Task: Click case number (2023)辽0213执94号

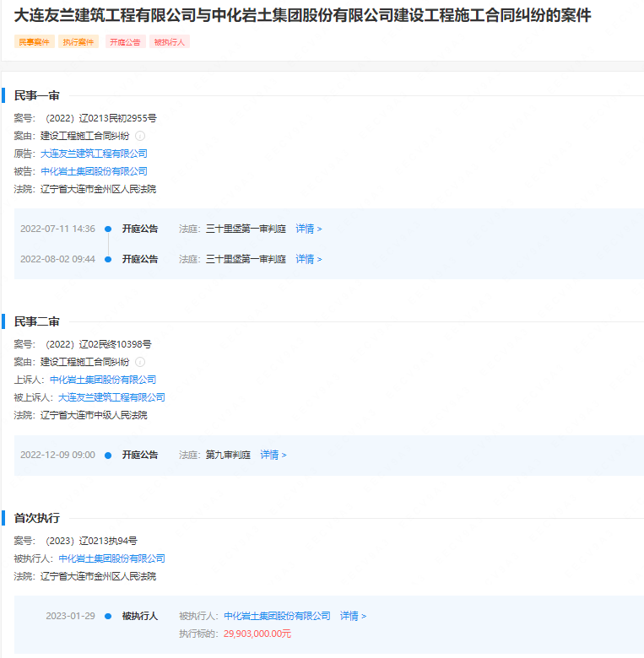Action: [91, 541]
